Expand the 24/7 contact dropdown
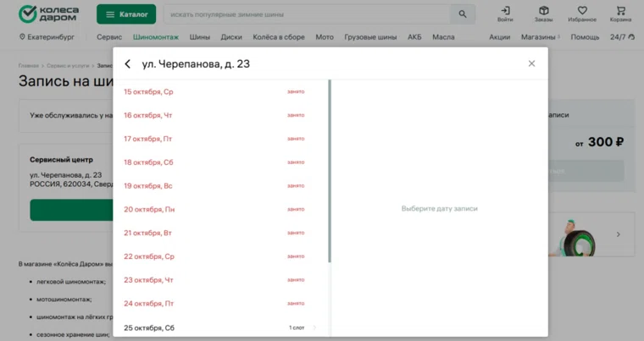 click(x=620, y=37)
